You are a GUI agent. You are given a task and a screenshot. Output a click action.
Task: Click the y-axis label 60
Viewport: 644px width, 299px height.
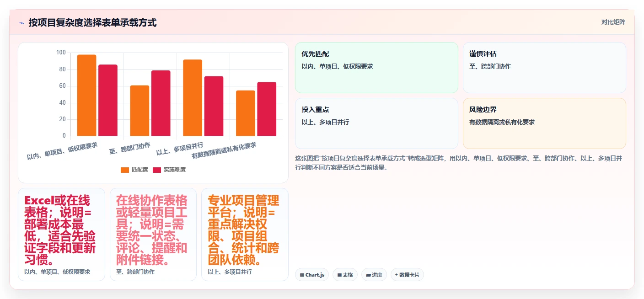pos(62,86)
